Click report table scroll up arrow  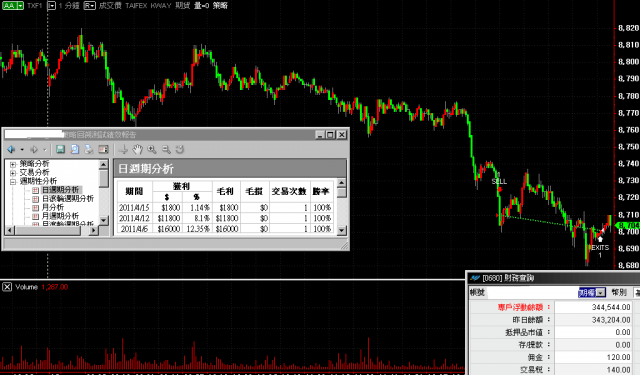click(x=342, y=183)
